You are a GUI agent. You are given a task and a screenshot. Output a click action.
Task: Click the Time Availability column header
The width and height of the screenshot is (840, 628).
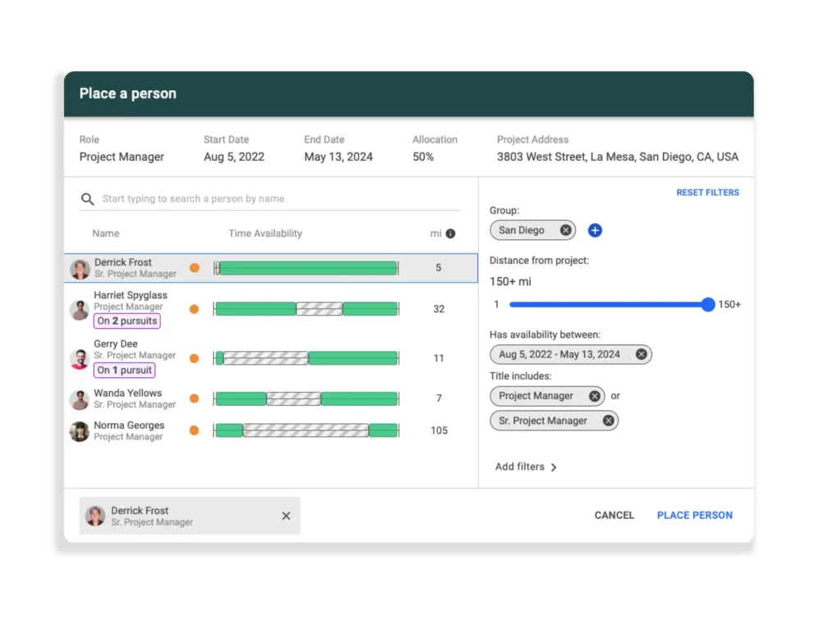pos(265,234)
